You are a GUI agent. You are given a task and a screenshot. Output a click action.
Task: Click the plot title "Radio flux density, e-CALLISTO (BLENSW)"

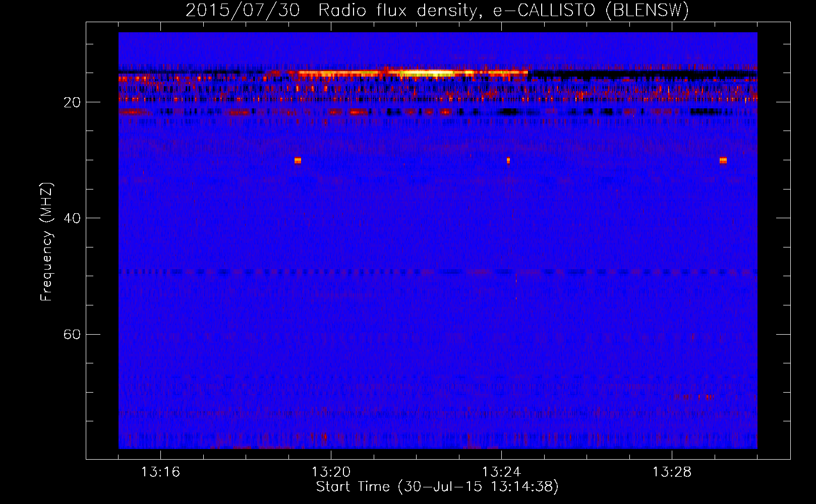coord(503,10)
